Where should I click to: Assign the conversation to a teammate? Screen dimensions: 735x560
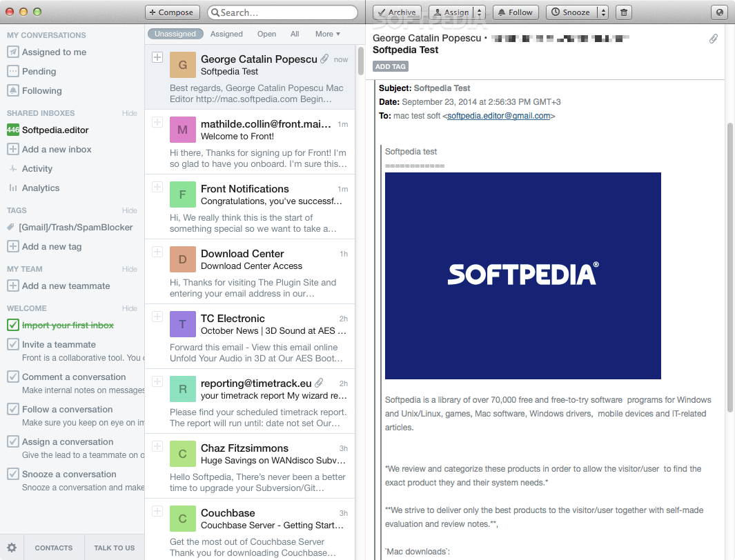point(451,12)
